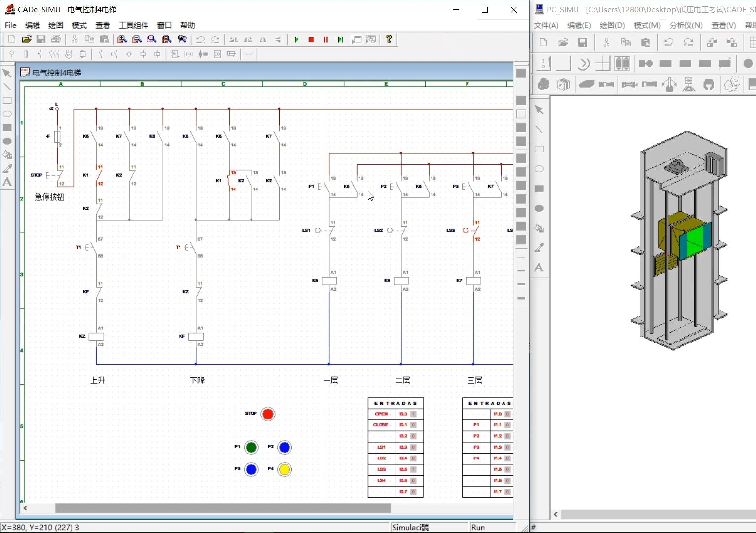
Task: Select the arrow pointer tool in PC_SIMU
Action: (x=539, y=110)
